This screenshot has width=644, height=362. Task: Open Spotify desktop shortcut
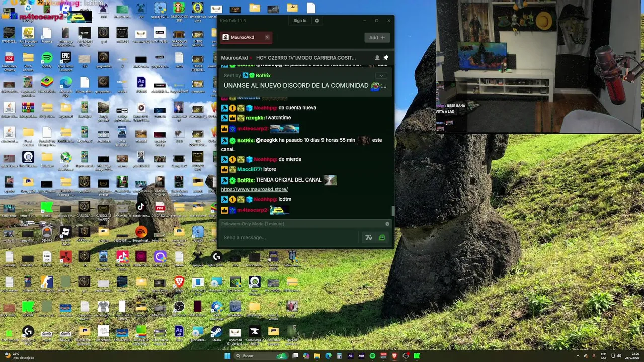pos(47,60)
